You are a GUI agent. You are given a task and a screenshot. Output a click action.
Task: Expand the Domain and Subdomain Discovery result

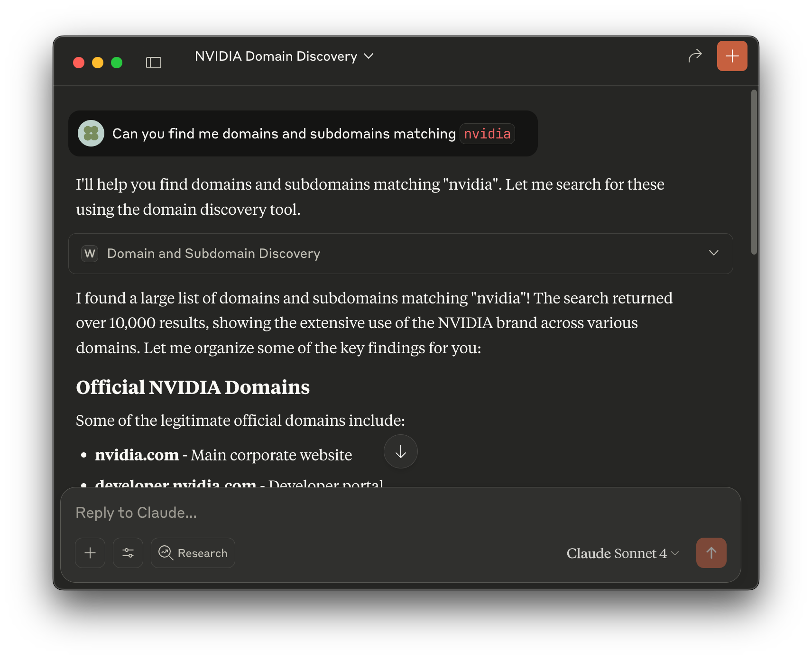coord(713,253)
